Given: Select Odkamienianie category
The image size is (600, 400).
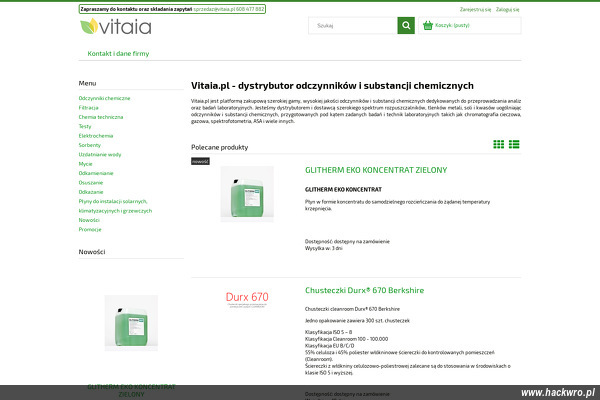Looking at the screenshot, I should [96, 173].
